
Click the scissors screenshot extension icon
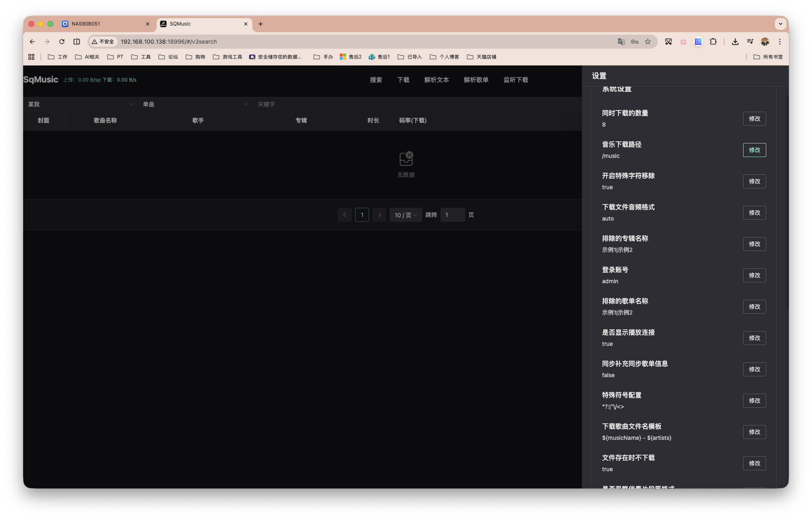(x=668, y=42)
